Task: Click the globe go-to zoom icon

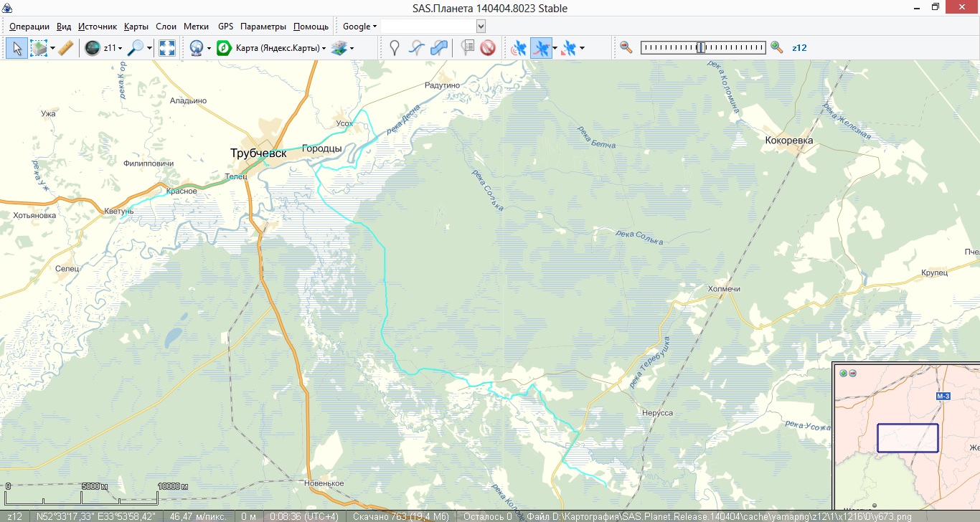Action: tap(92, 48)
